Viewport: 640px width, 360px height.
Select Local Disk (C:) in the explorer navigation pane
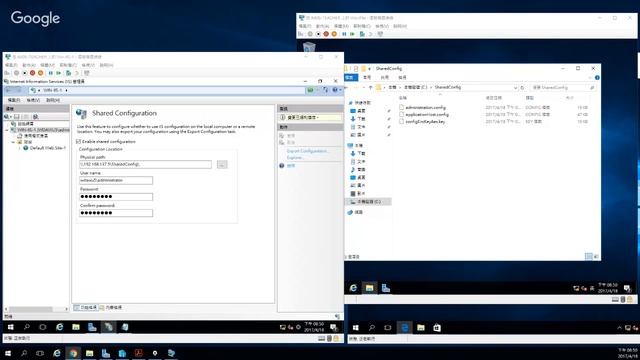(369, 202)
